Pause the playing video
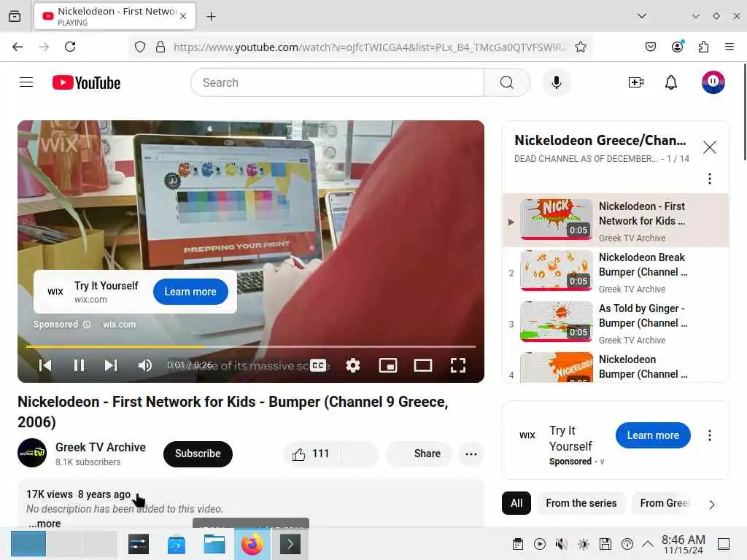Screen dimensions: 747x560 [79, 365]
